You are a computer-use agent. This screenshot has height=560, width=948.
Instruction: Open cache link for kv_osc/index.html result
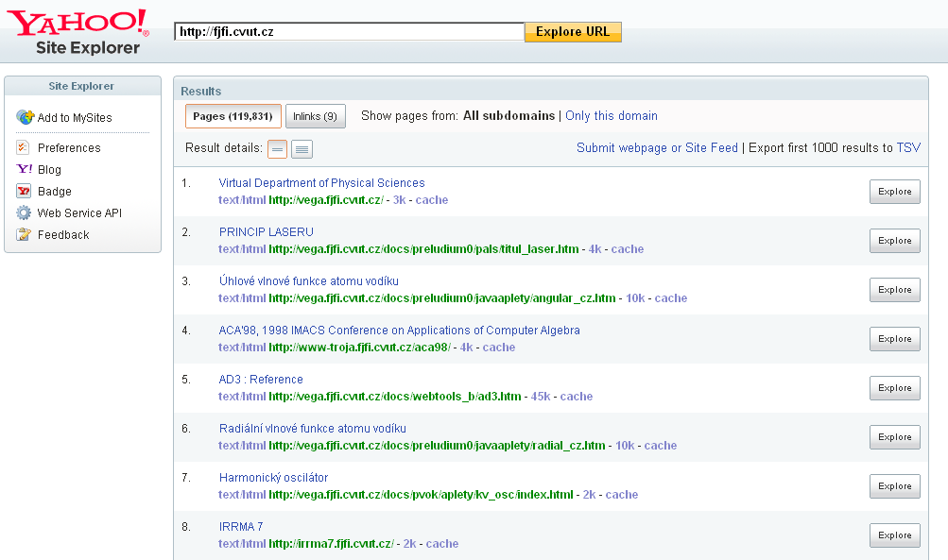click(622, 494)
